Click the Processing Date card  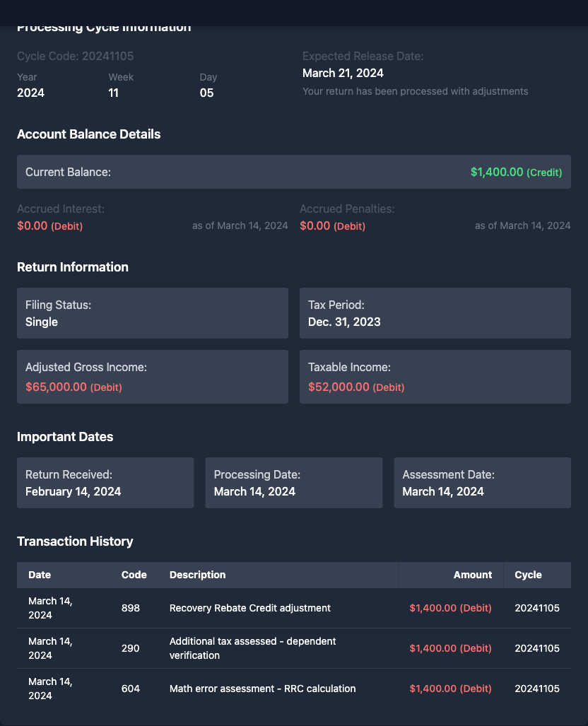[x=293, y=483]
